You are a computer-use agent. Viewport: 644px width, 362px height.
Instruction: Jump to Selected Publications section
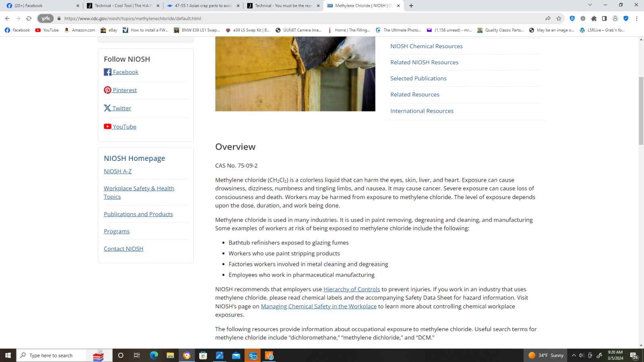(418, 78)
